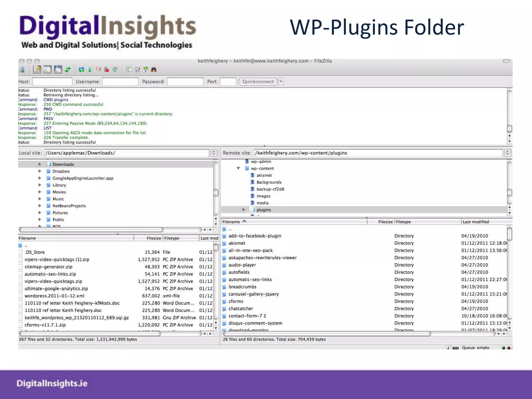This screenshot has width=532, height=399.
Task: Focus the Port input field
Action: pos(228,82)
